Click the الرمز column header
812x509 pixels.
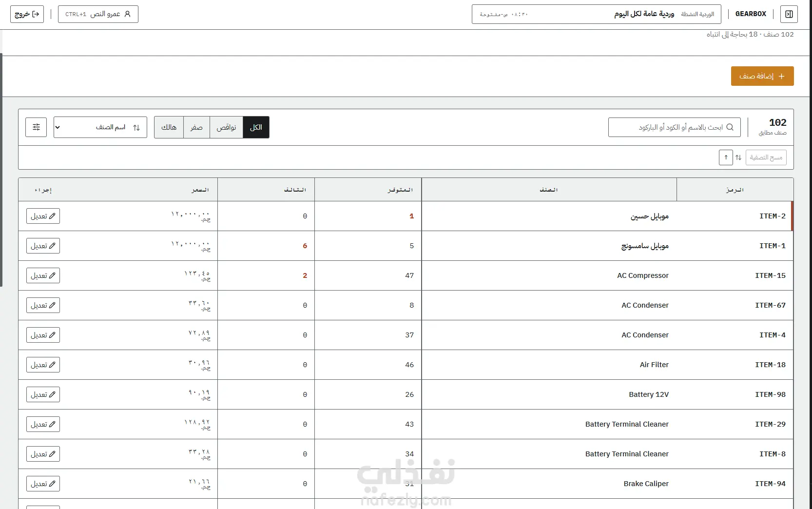pos(735,190)
